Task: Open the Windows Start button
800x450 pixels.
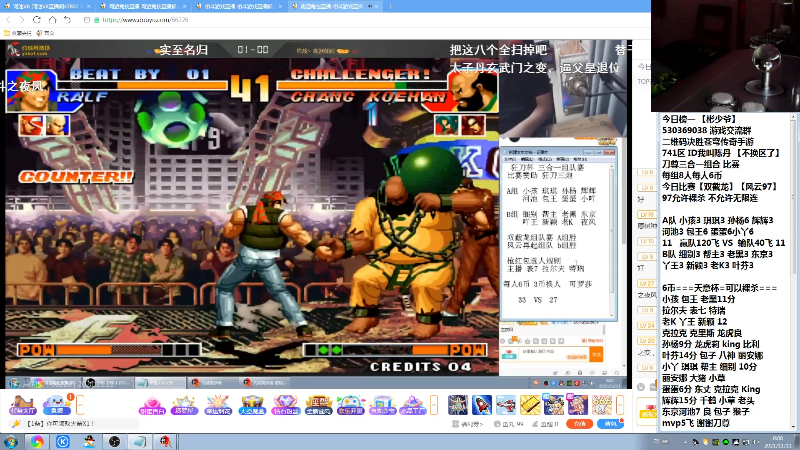Action: (x=10, y=441)
